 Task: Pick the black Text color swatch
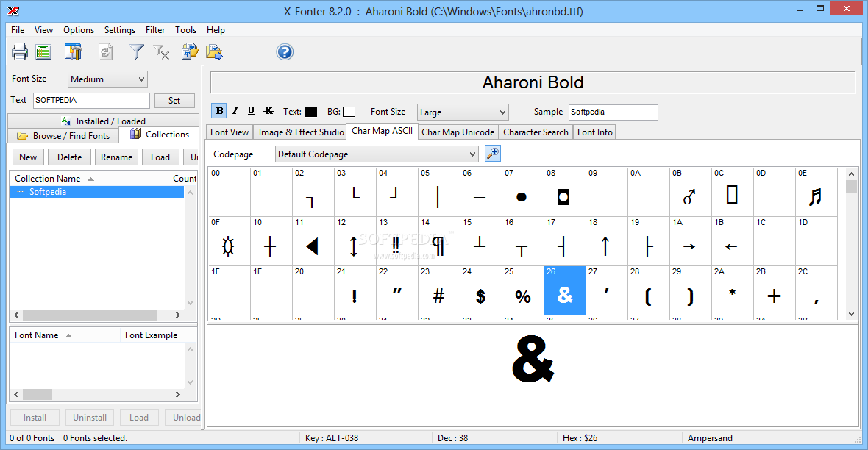pyautogui.click(x=311, y=112)
